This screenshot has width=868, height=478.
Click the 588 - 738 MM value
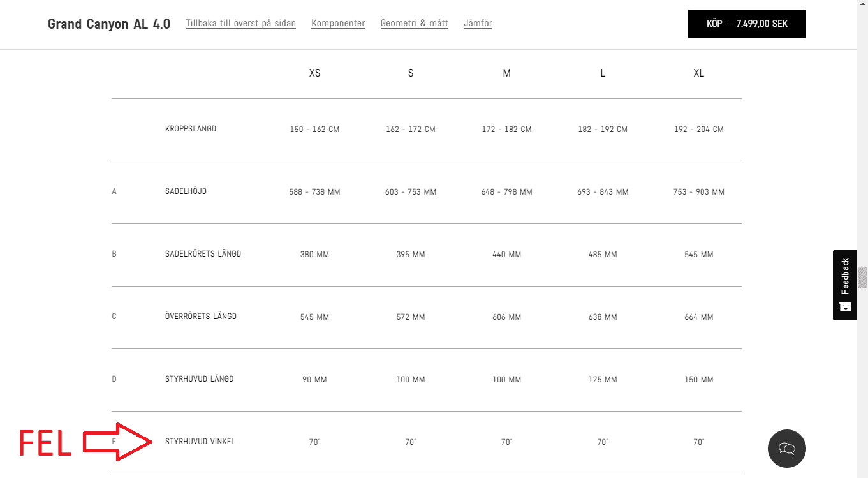[x=314, y=192]
